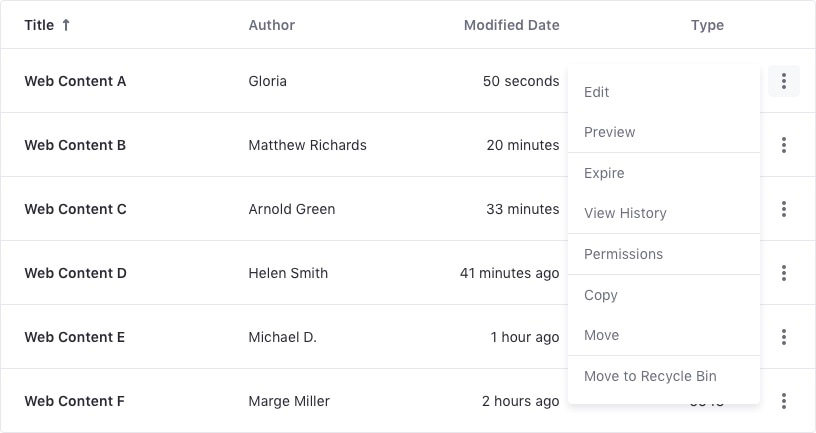Click Permissions menu entry
Screen dimensions: 816x433
pos(623,254)
